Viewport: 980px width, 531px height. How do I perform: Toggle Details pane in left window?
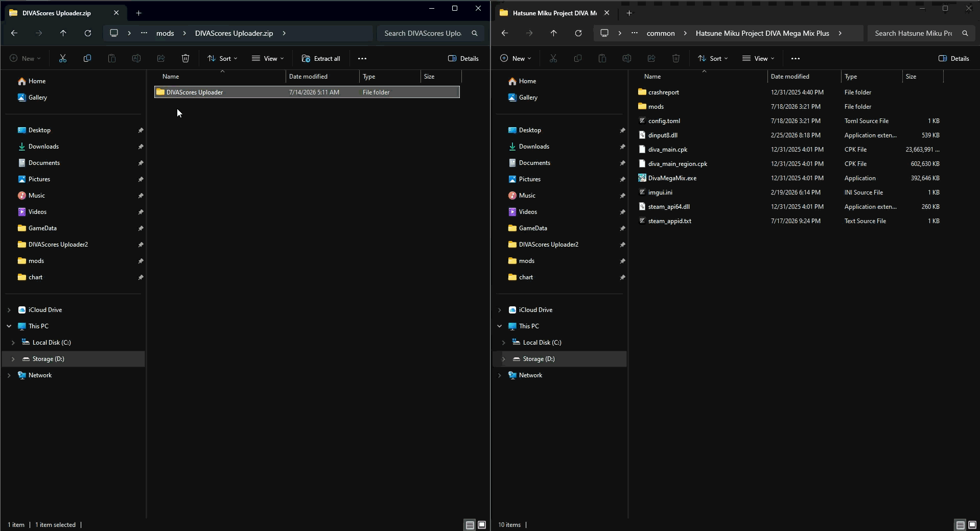click(463, 59)
